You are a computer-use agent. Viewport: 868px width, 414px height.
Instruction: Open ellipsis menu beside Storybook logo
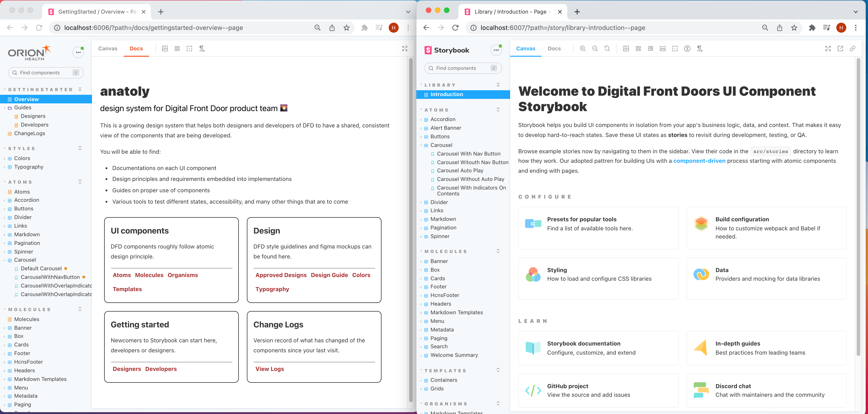point(496,50)
